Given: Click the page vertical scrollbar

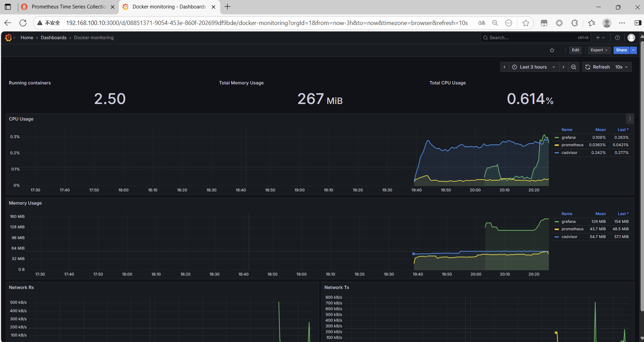Looking at the screenshot, I should click(642, 176).
